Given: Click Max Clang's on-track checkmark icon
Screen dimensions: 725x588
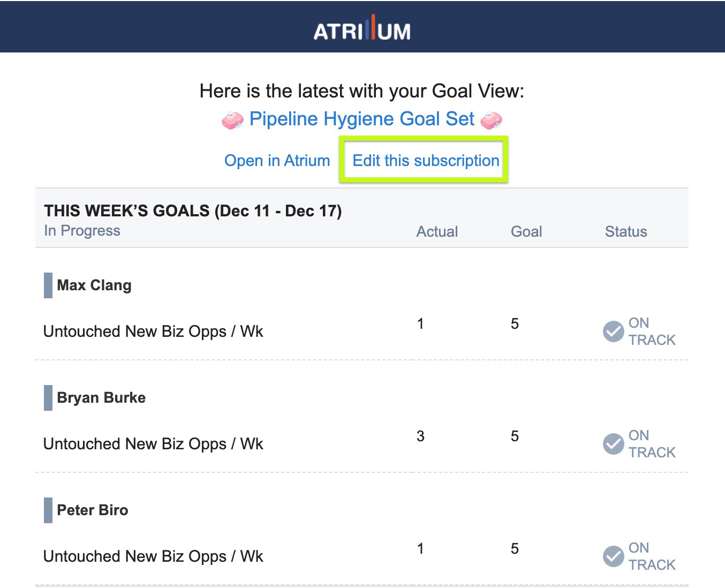Looking at the screenshot, I should point(614,331).
